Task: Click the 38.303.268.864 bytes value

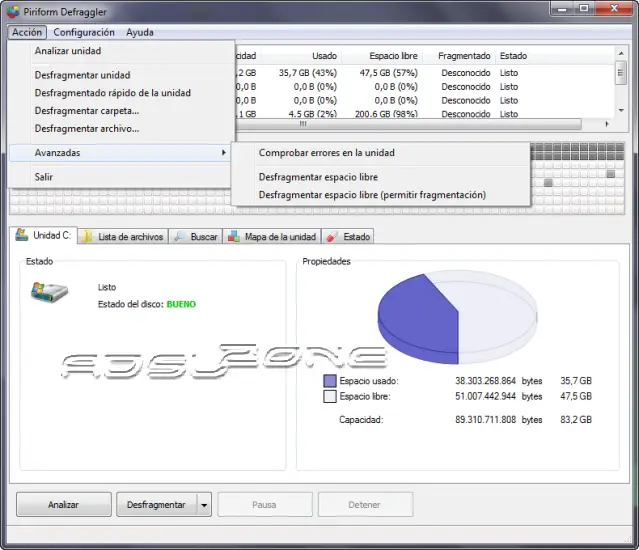Action: [485, 381]
